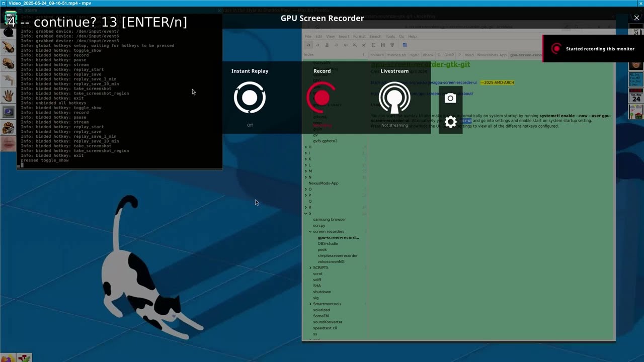This screenshot has height=362, width=644.
Task: Switch to the NexusMods-App tab
Action: [492, 55]
